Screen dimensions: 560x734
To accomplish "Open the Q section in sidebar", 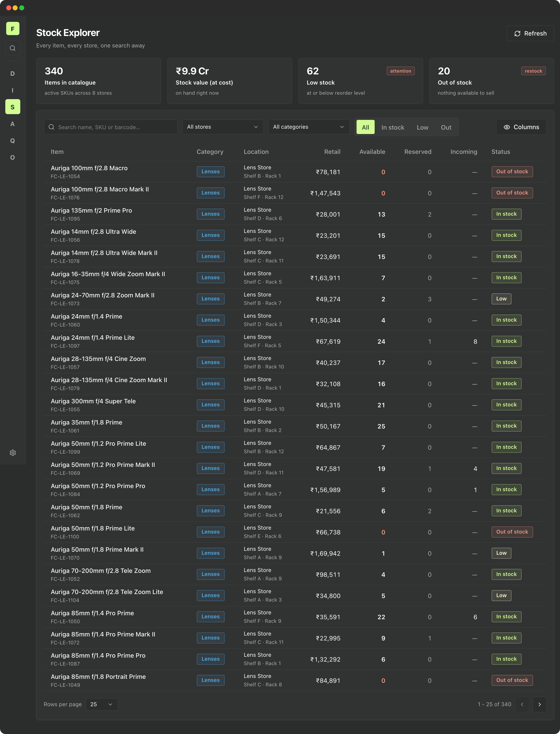I will point(13,141).
